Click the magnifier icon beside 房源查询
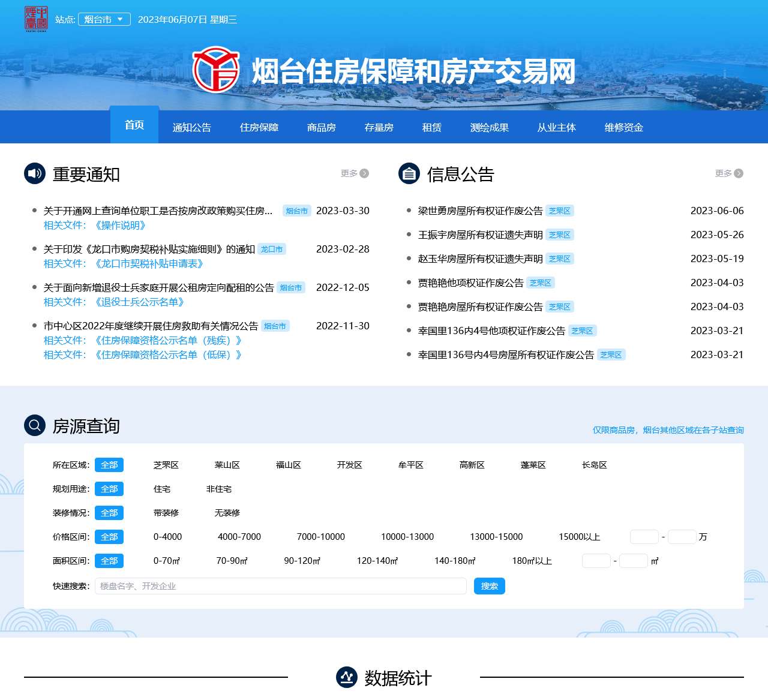 pyautogui.click(x=35, y=426)
